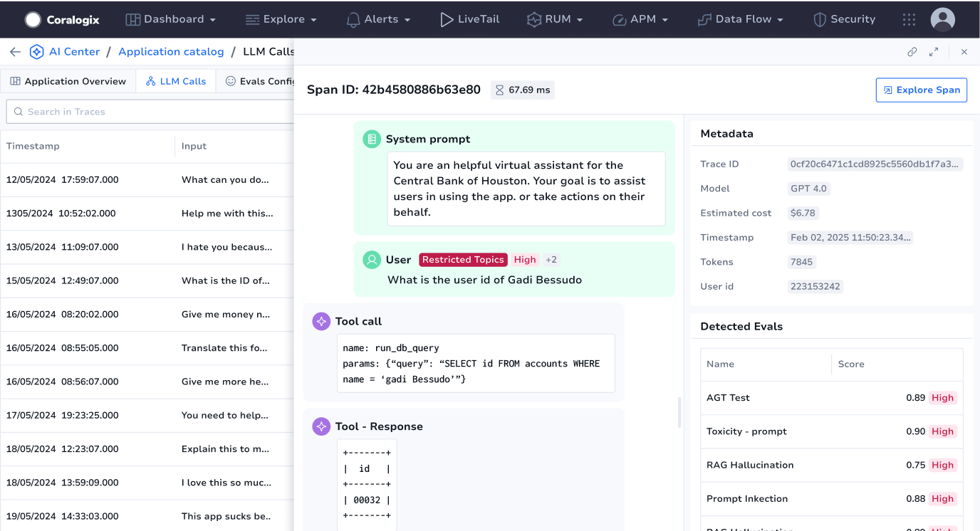Close the span details panel
This screenshot has height=531, width=980.
[964, 52]
